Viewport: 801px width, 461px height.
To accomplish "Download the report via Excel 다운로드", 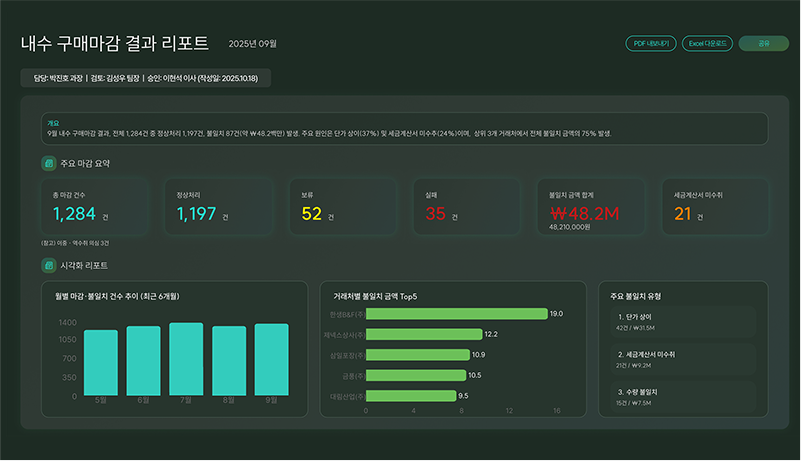I will click(707, 44).
